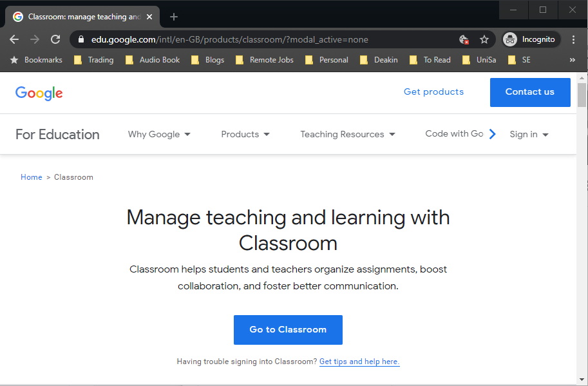The image size is (588, 386).
Task: Bookmark this page with the star icon
Action: pos(484,39)
